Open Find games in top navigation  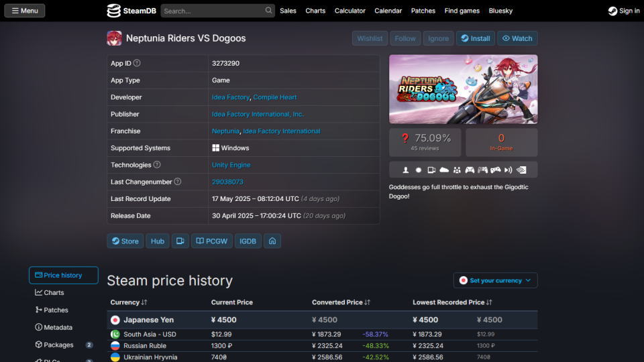[x=462, y=11]
